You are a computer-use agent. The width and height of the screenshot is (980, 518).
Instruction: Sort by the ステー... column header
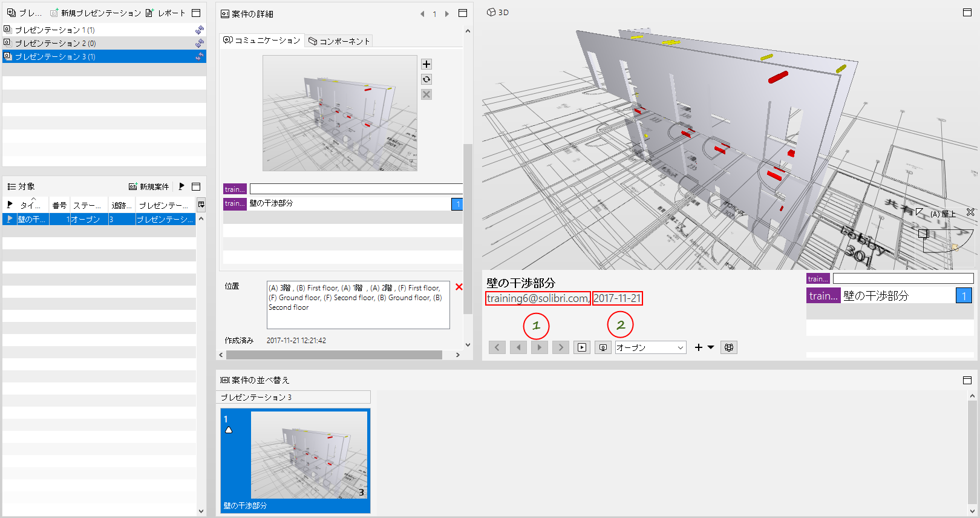pos(89,205)
